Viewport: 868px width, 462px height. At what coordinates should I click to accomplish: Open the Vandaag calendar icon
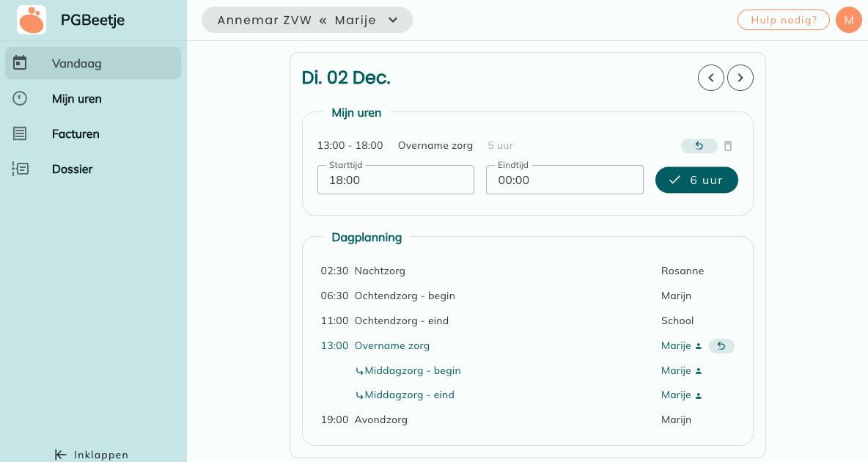(x=20, y=63)
